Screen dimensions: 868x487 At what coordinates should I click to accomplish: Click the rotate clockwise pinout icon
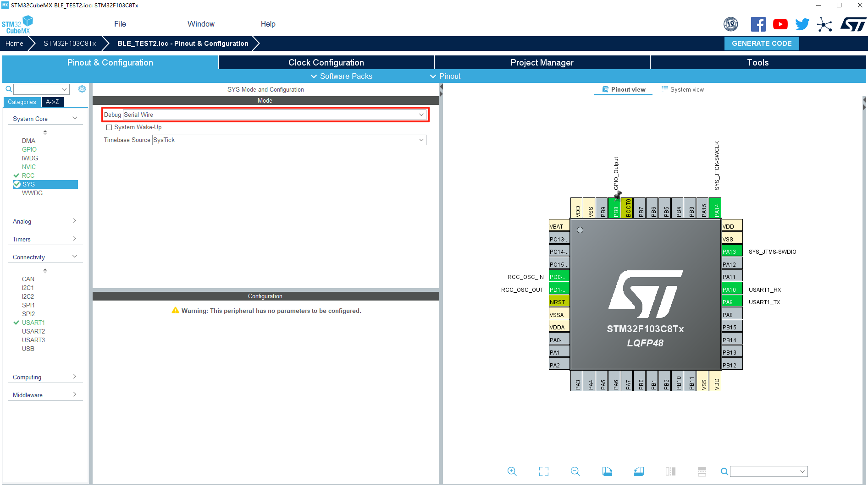607,471
